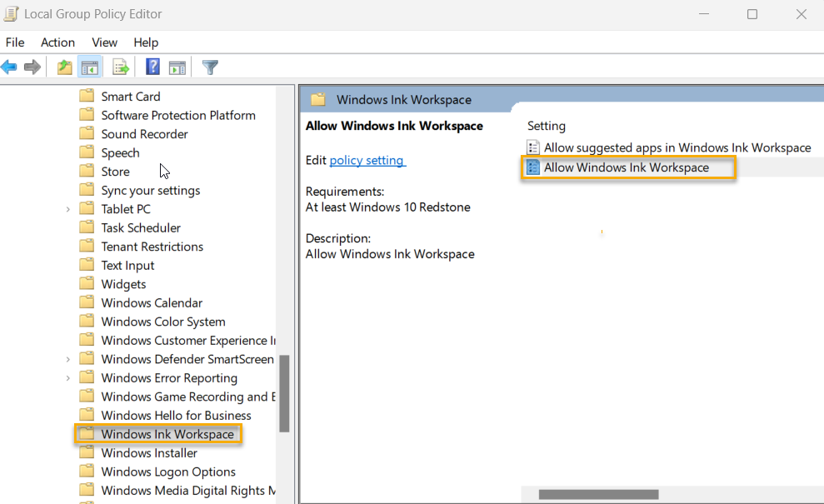The height and width of the screenshot is (504, 824).
Task: Click the Export List toolbar icon
Action: 119,67
